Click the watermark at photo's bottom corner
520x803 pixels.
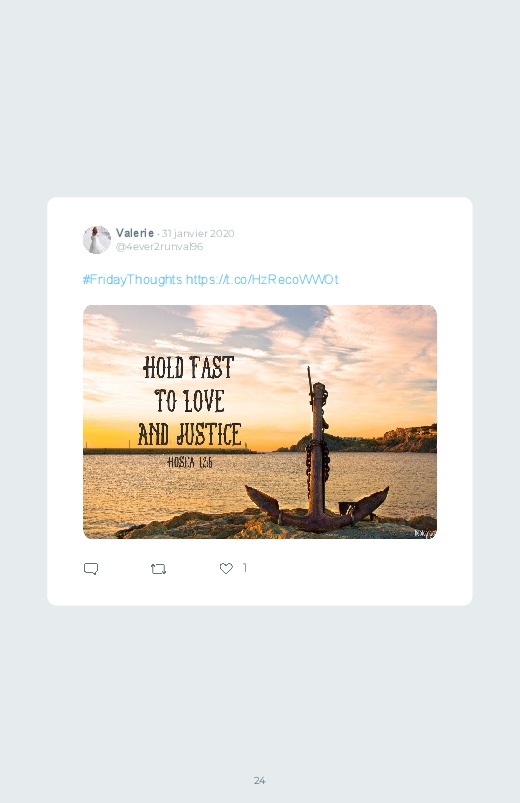pos(425,533)
